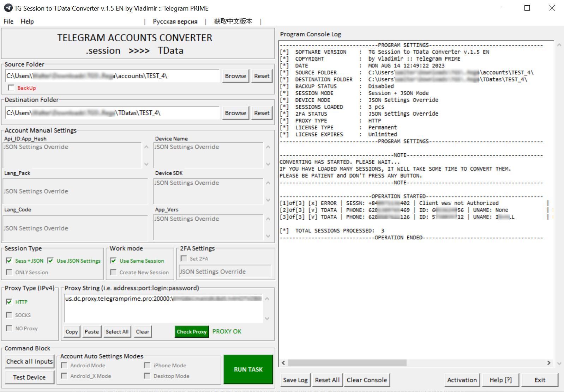564x392 pixels.
Task: Select the NO Proxy option
Action: pos(9,328)
